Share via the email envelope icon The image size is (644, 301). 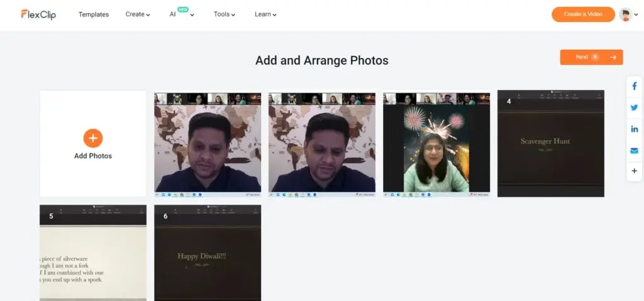[634, 150]
